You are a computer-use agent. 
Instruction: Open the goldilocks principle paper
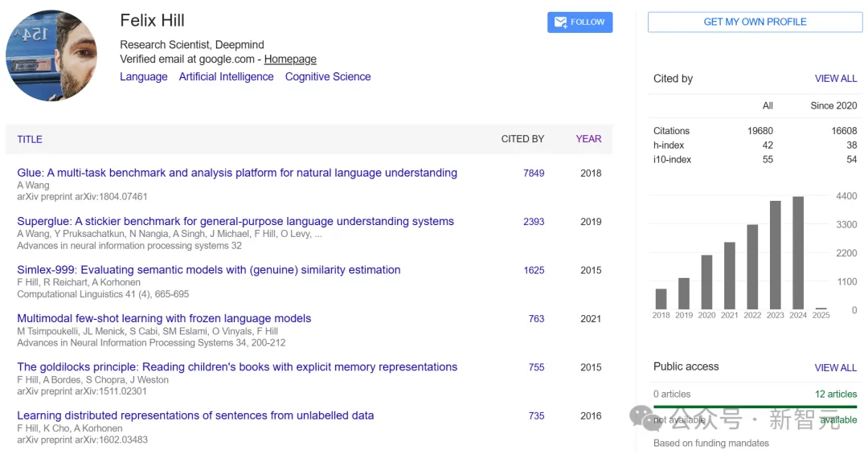click(237, 367)
